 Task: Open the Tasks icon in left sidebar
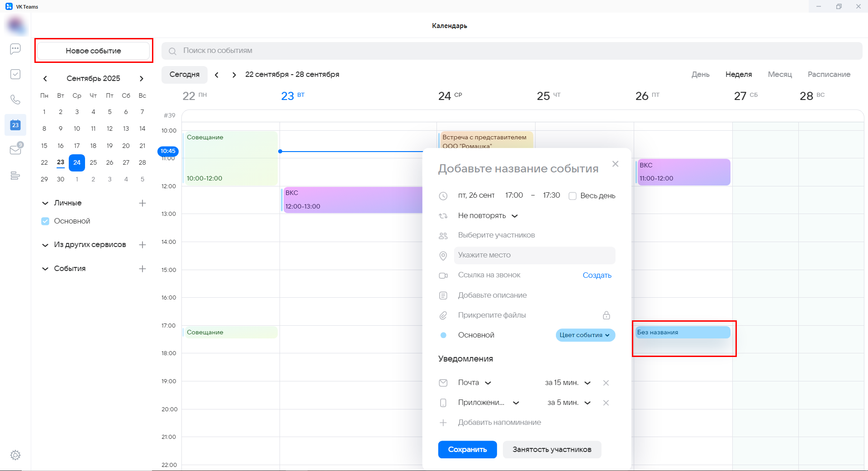[x=15, y=74]
